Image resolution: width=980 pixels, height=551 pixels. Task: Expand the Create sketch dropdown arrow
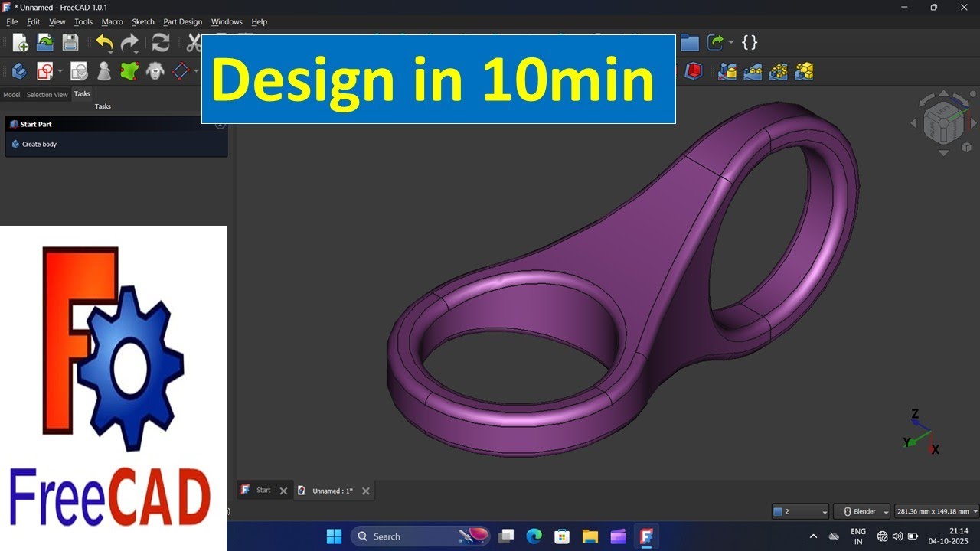(59, 71)
